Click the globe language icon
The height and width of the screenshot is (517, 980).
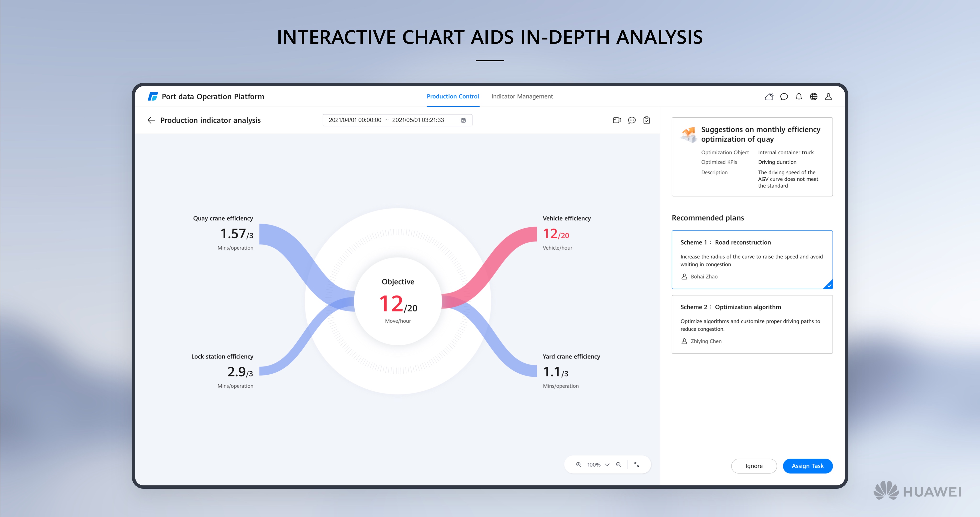813,97
